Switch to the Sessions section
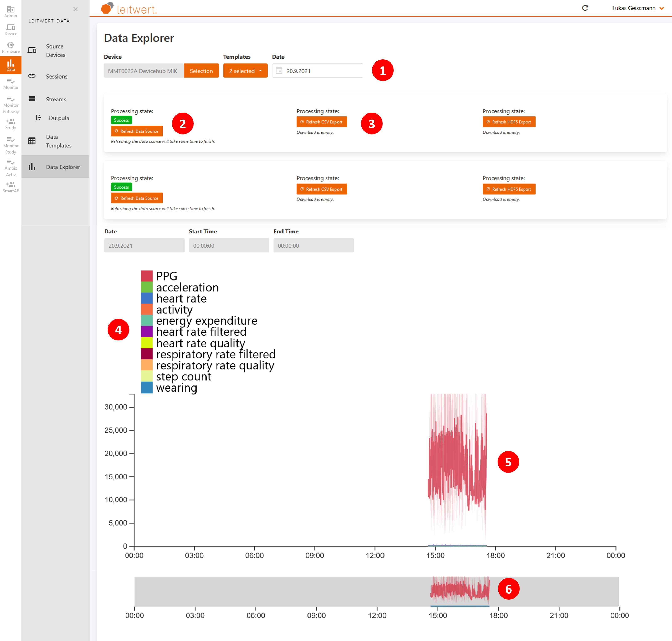 click(57, 76)
